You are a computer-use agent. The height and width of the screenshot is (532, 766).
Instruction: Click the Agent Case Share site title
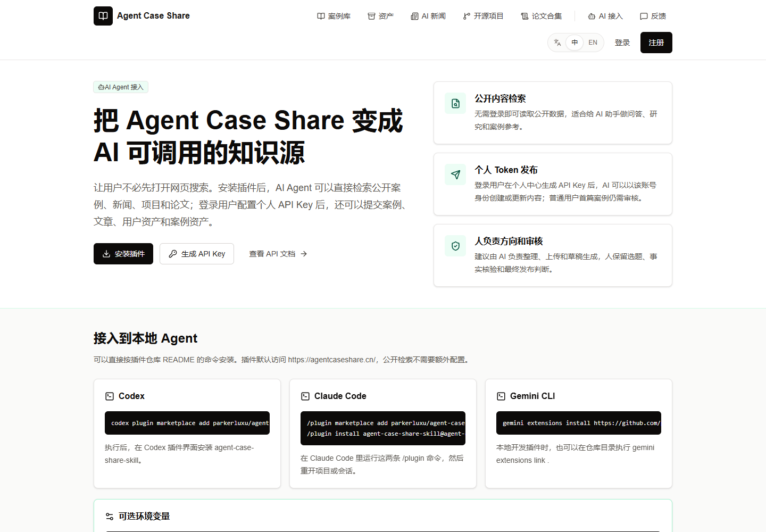point(153,16)
